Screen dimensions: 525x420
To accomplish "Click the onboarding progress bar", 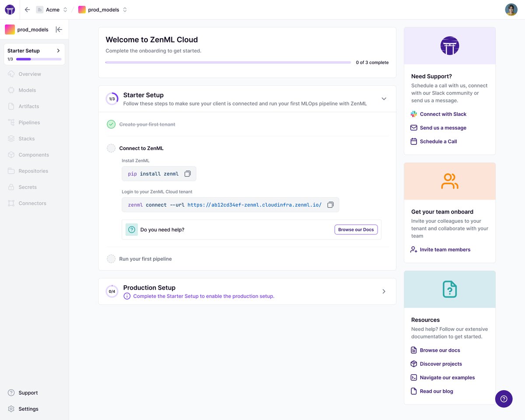I will point(228,63).
